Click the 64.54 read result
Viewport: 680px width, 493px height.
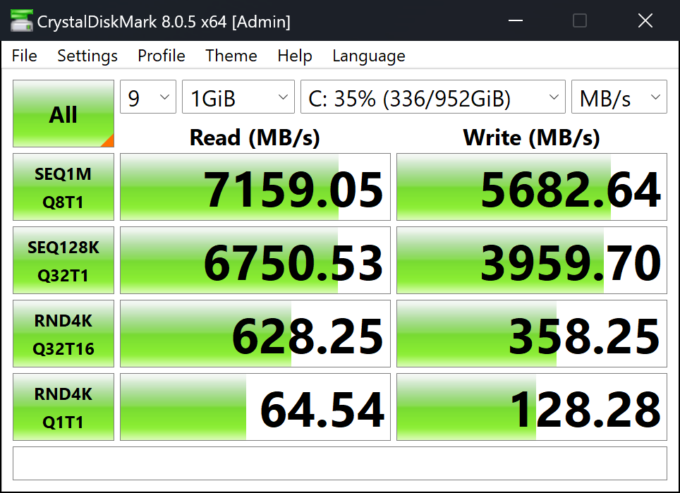[255, 407]
